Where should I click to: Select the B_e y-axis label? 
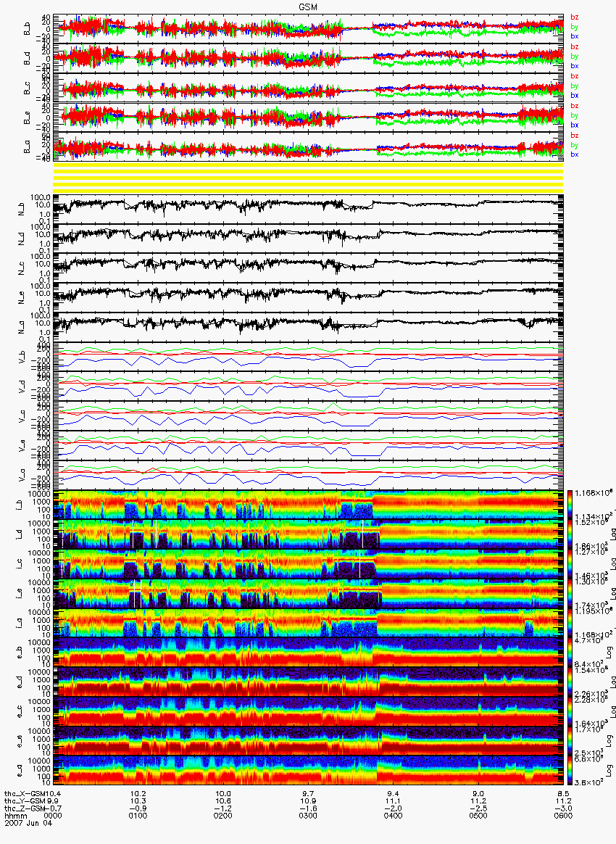point(26,118)
